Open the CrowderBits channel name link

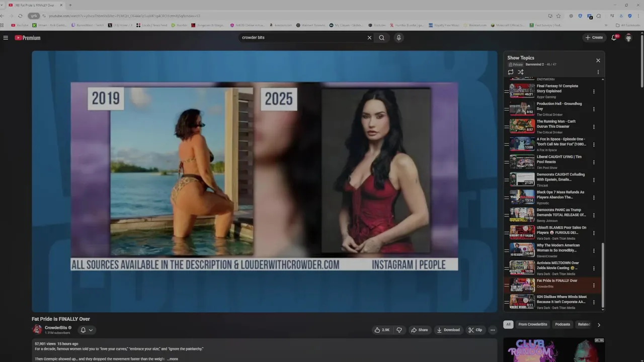click(56, 328)
